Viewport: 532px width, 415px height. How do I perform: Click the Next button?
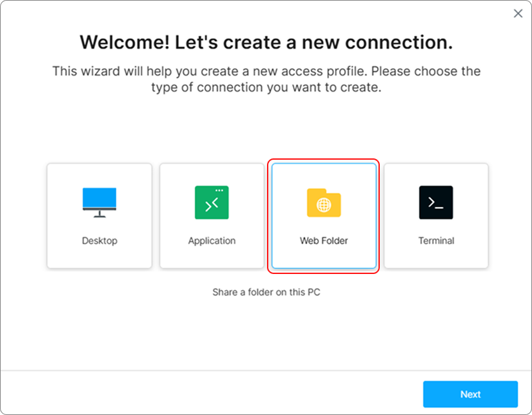tap(470, 394)
